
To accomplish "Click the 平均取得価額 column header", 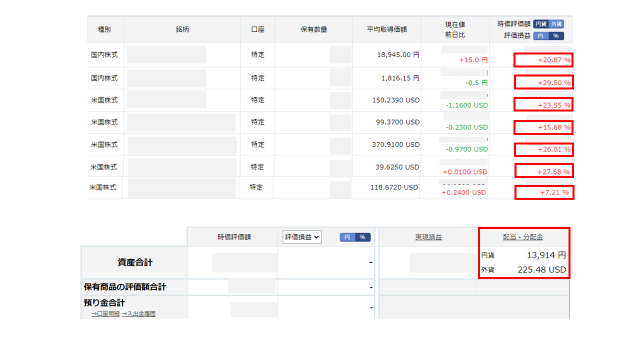I will pyautogui.click(x=387, y=29).
